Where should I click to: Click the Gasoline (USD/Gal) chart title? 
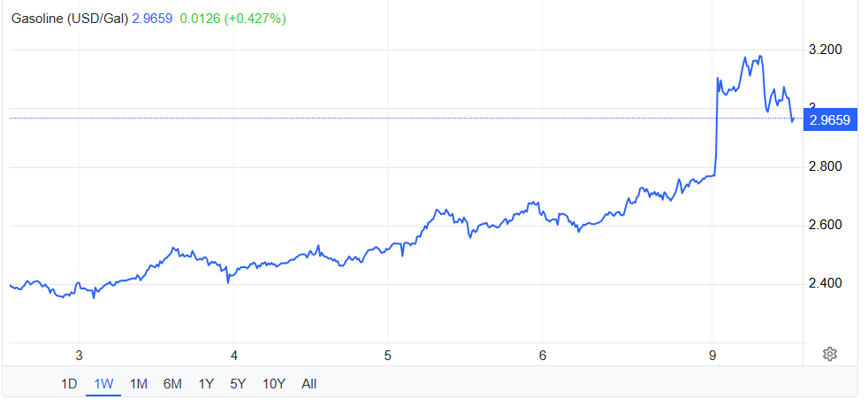[x=69, y=18]
